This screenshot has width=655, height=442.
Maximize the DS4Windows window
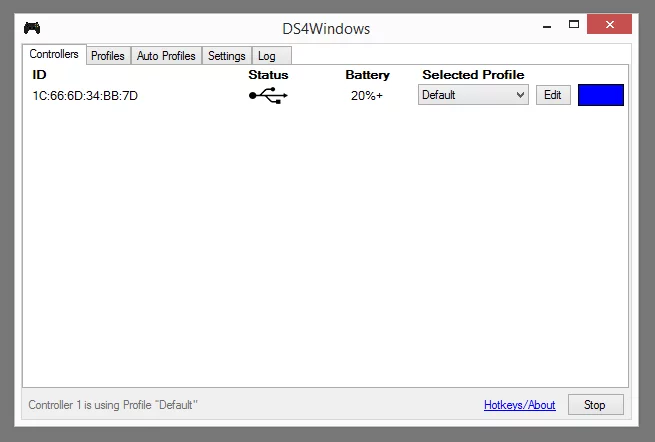pyautogui.click(x=574, y=24)
